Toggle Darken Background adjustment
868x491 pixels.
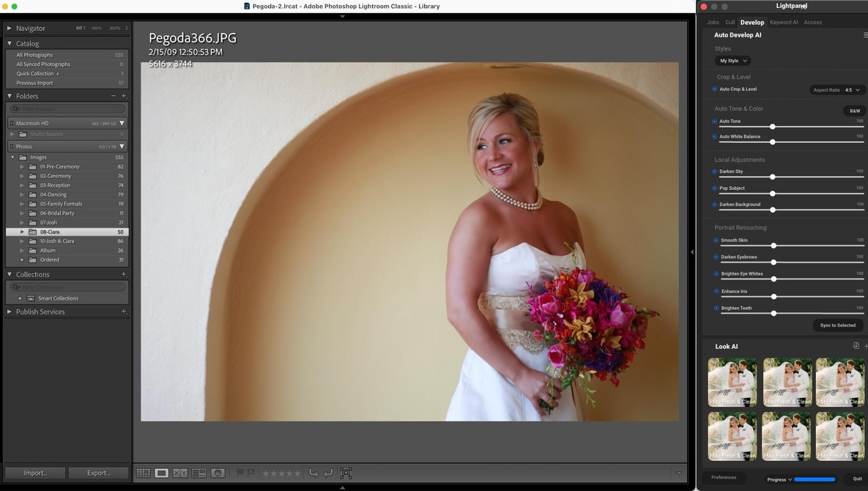715,204
